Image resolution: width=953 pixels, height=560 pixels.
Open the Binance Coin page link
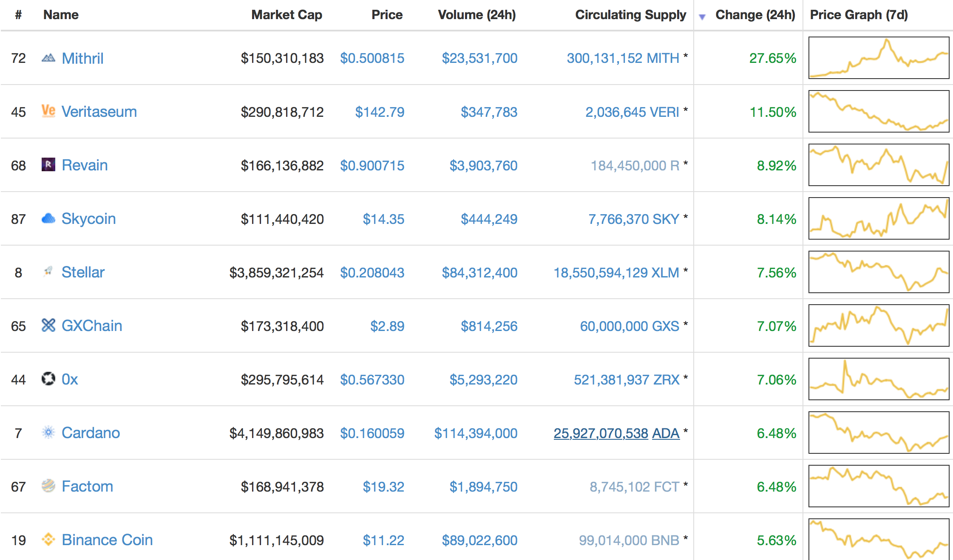point(107,540)
